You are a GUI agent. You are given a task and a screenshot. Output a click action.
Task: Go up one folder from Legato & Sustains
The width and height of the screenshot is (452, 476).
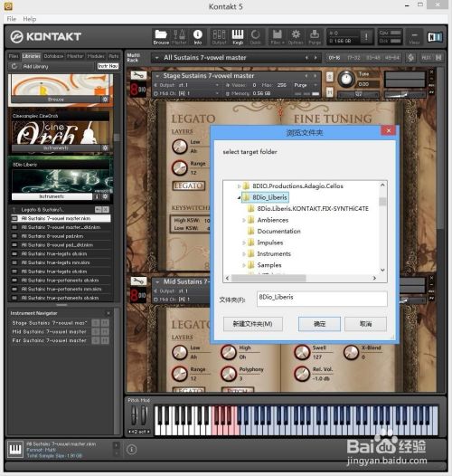(x=14, y=209)
